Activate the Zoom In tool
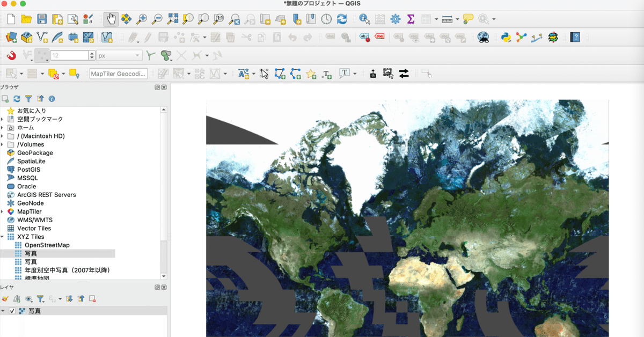644x337 pixels. [x=141, y=19]
